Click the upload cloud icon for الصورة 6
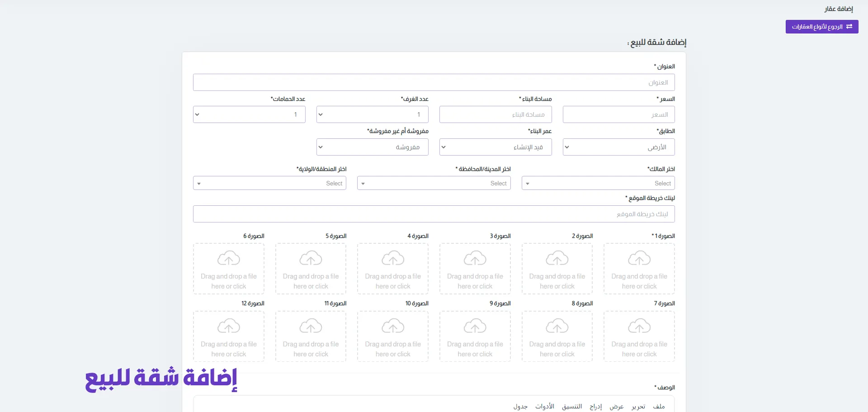This screenshot has height=412, width=868. [229, 258]
